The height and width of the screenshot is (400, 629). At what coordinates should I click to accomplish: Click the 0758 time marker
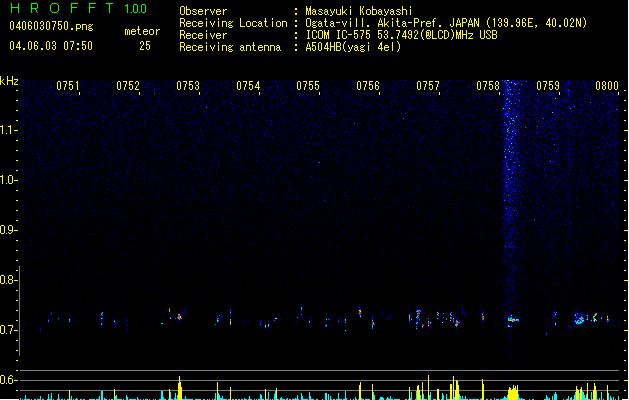(x=488, y=86)
